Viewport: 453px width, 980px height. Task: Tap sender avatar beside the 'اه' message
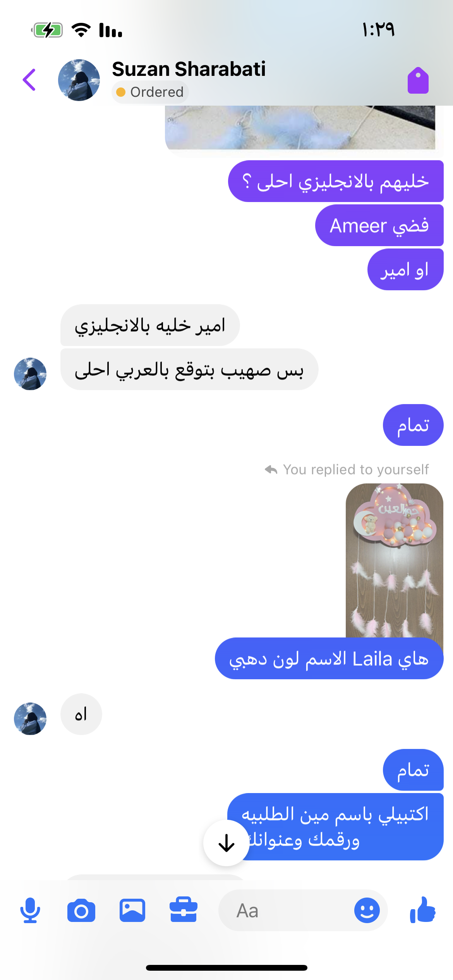click(x=30, y=719)
